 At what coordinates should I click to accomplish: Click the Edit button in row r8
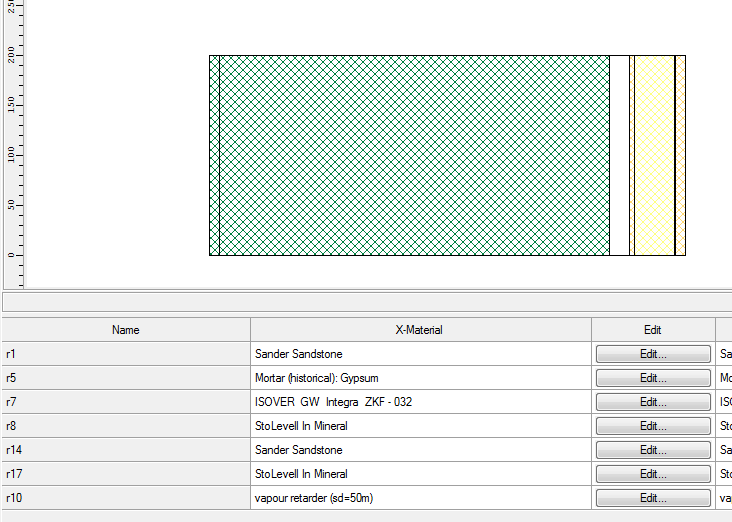pos(653,426)
